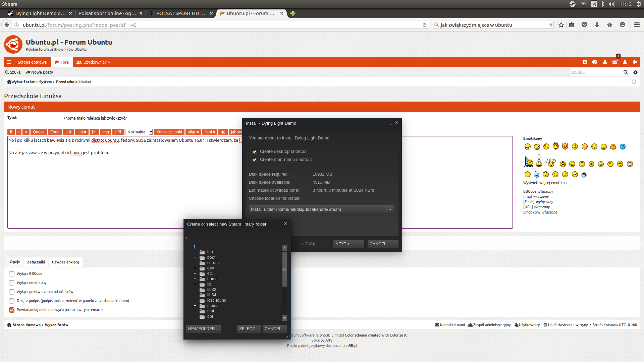The width and height of the screenshot is (644, 362).
Task: Insert Quote BBCode button
Action: tap(39, 132)
